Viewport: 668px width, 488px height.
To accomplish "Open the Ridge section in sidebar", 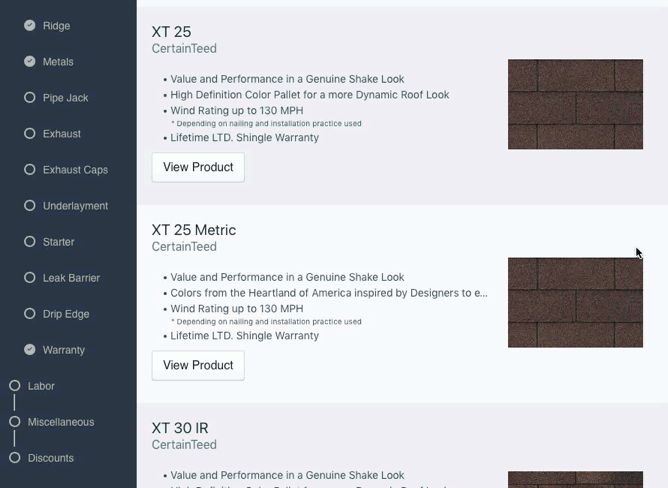I will [56, 26].
